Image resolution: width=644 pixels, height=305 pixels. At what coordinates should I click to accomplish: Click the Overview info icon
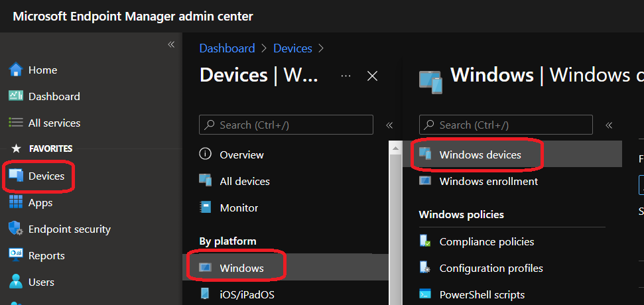click(x=206, y=154)
